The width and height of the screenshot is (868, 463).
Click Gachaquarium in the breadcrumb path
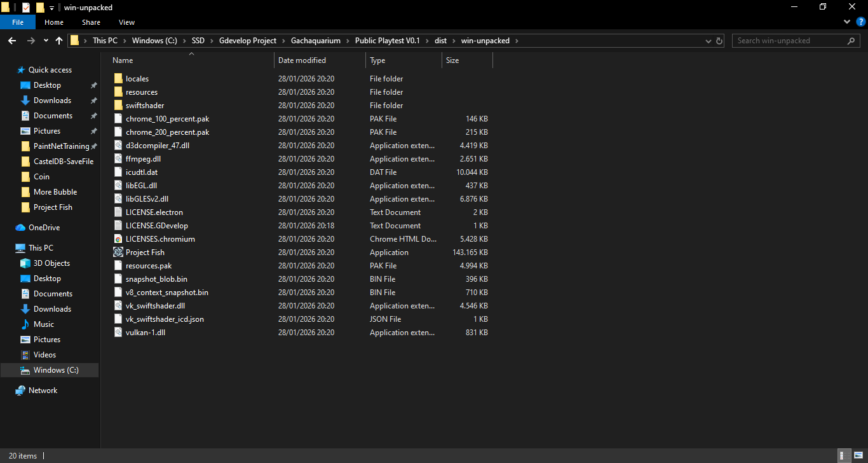(315, 41)
